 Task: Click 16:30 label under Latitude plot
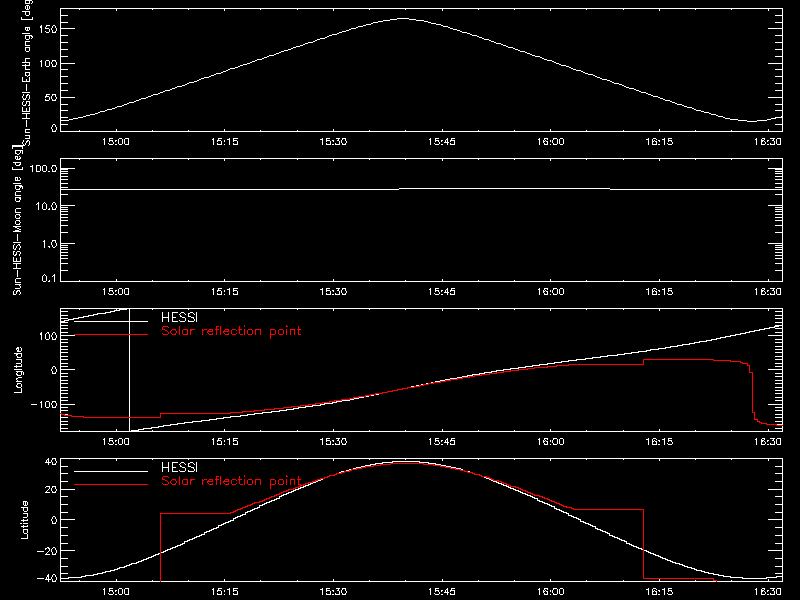768,592
